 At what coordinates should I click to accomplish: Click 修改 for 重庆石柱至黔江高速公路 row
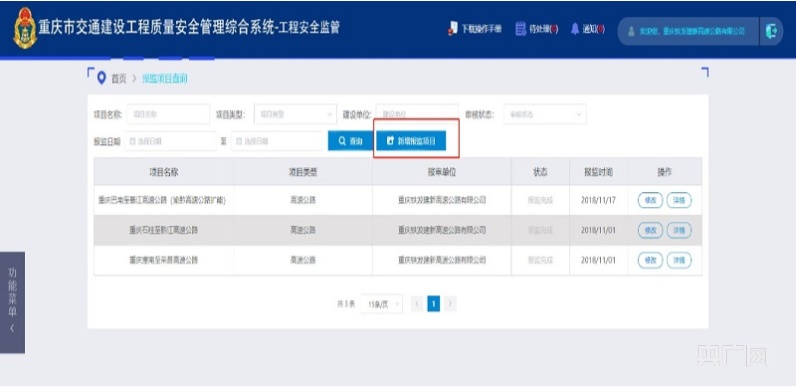tap(650, 230)
